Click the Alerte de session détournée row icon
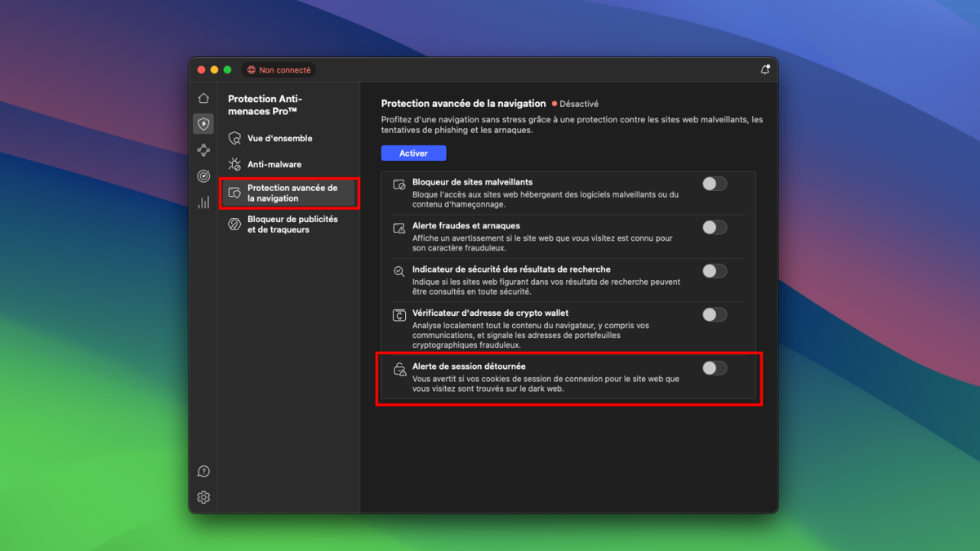The width and height of the screenshot is (980, 551). [399, 370]
